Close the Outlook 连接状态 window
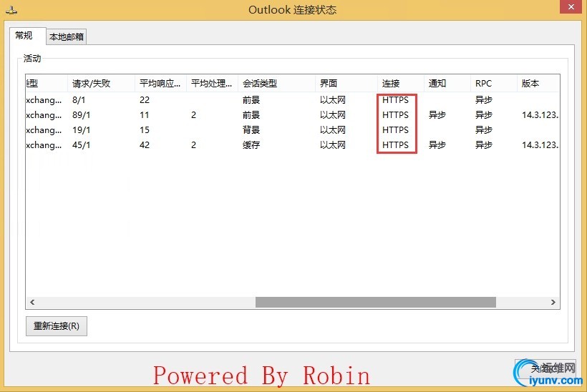 pos(571,6)
